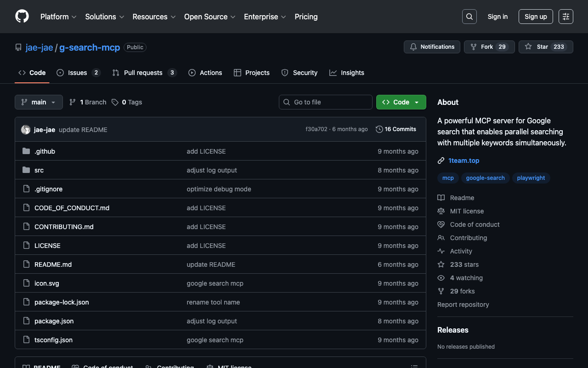Click the playwright topic tag
Viewport: 588px width, 368px height.
pos(531,178)
